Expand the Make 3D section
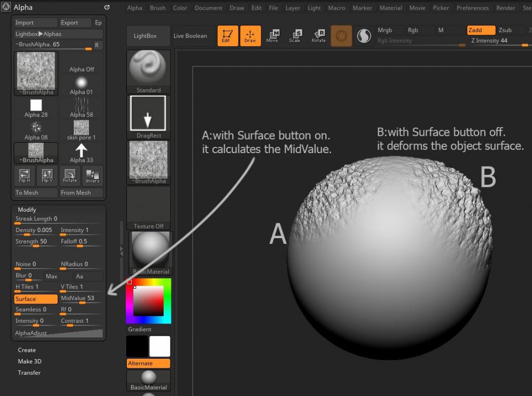Viewport: 532px width, 396px height. [x=30, y=361]
